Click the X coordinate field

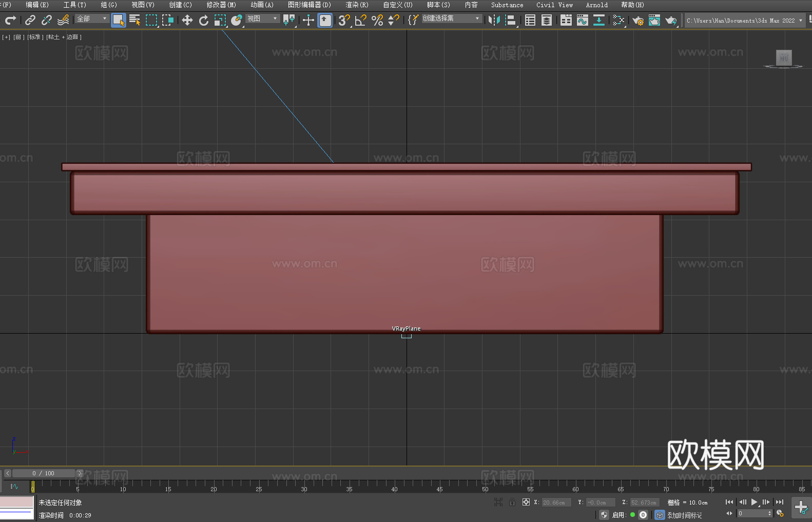[x=556, y=502]
